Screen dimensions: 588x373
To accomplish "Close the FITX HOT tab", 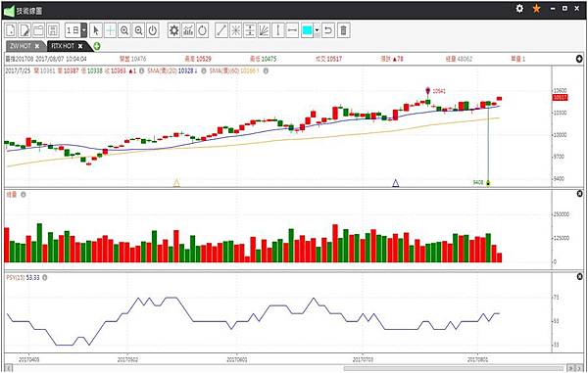I will [80, 46].
